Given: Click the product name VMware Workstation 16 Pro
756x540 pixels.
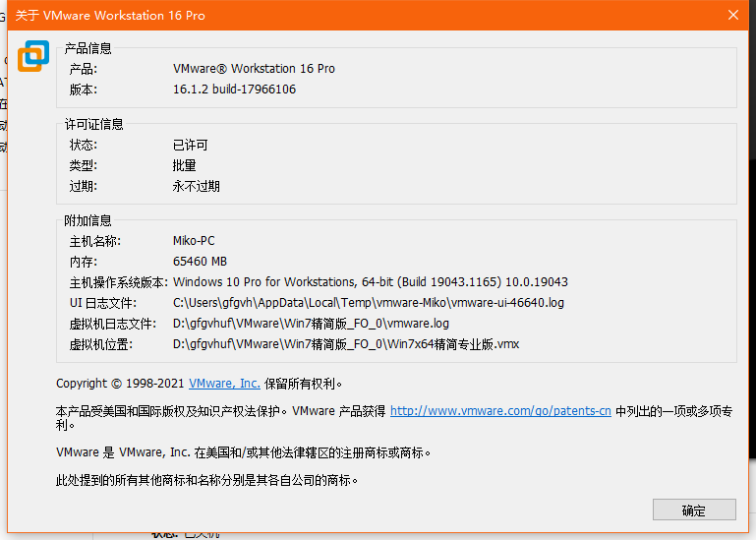Looking at the screenshot, I should (x=254, y=69).
